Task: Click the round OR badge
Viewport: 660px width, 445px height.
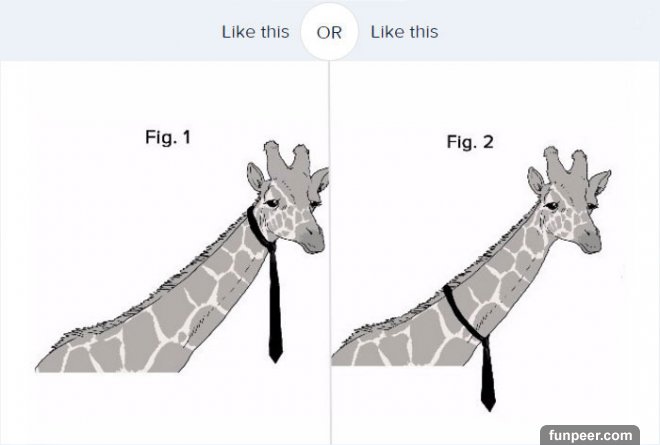Action: coord(329,32)
